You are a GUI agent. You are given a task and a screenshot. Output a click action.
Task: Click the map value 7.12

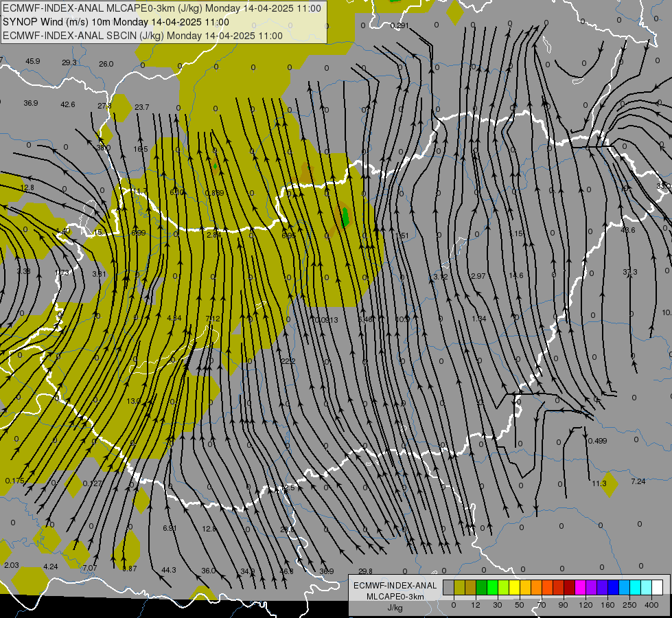(213, 318)
